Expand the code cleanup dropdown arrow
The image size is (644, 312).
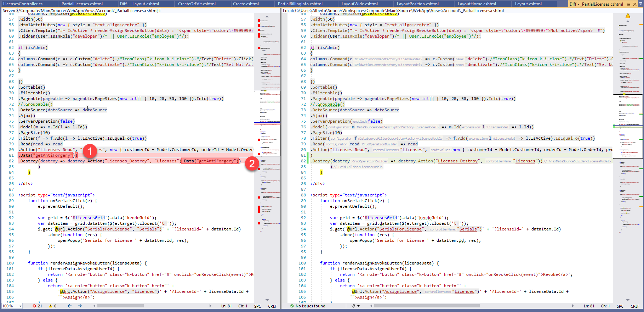point(358,306)
